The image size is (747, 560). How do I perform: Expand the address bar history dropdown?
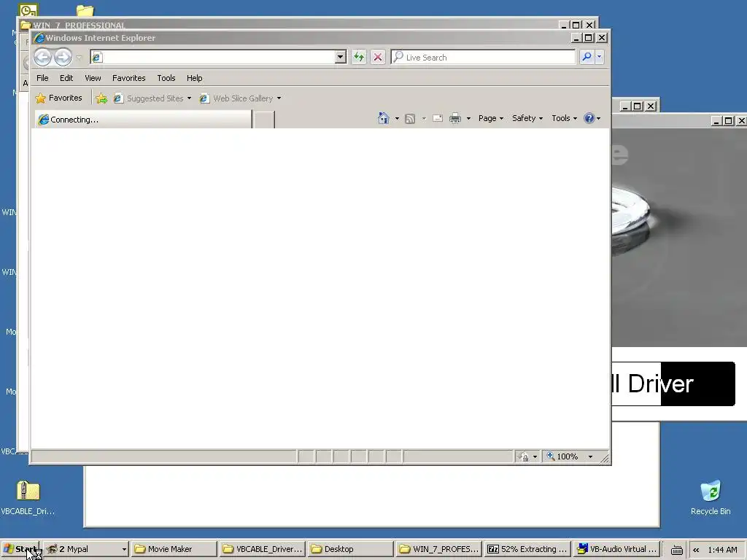click(x=340, y=57)
